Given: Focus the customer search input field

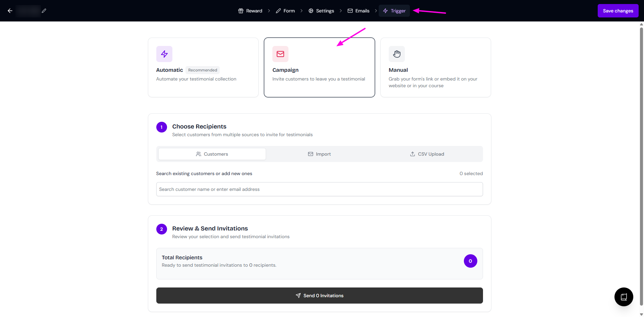Looking at the screenshot, I should (319, 189).
